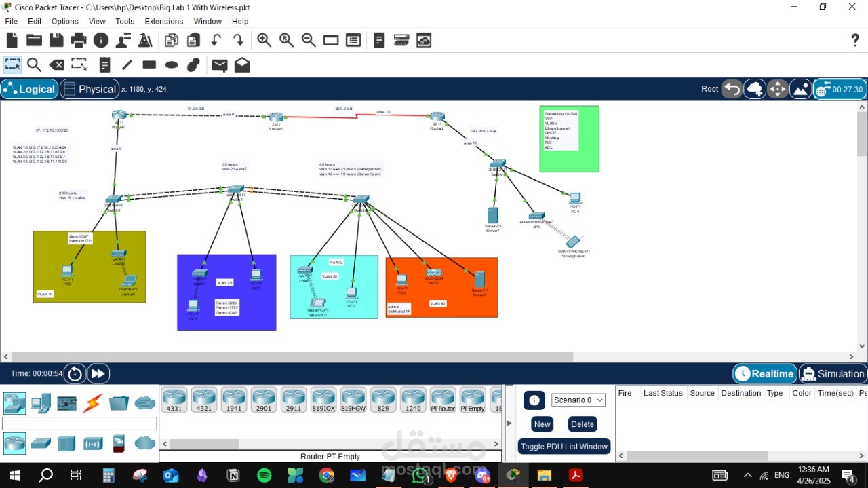868x488 pixels.
Task: Pick the Place Note tool
Action: pos(104,64)
